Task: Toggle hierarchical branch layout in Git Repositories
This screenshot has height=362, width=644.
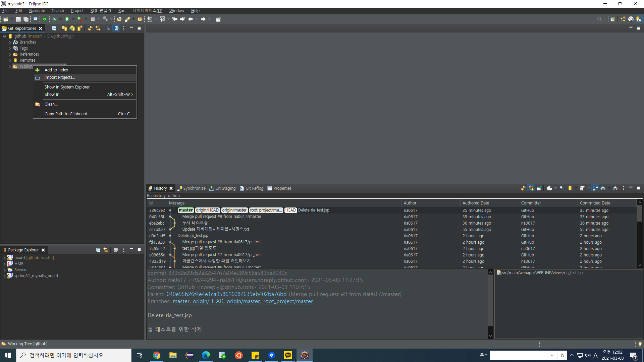Action: (x=109, y=28)
